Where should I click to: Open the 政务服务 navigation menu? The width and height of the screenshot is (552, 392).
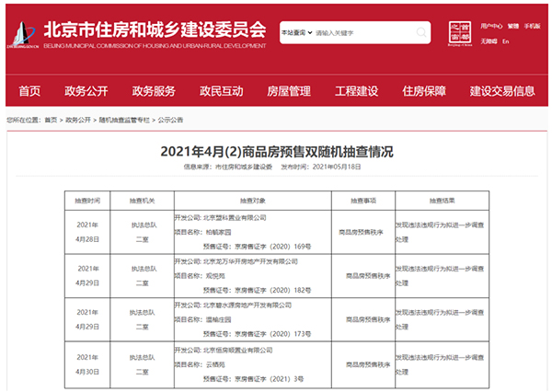click(x=153, y=91)
